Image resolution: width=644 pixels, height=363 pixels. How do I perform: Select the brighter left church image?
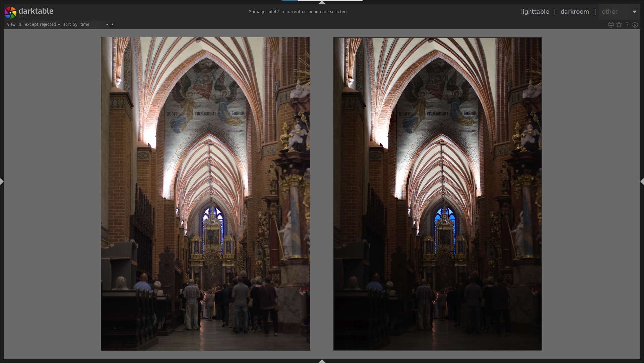click(x=205, y=194)
